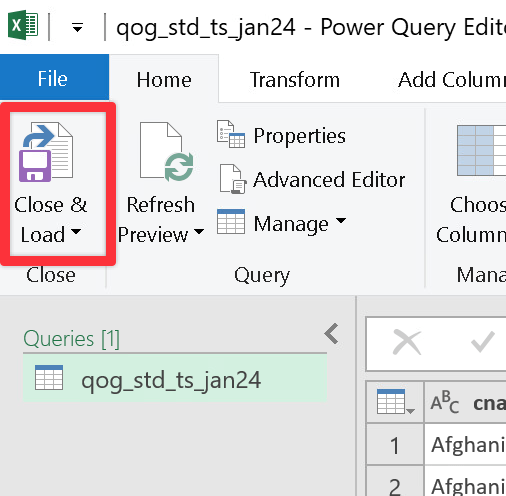Click the Close & Load save icon
Viewport: 506px width, 496px height.
(x=46, y=152)
